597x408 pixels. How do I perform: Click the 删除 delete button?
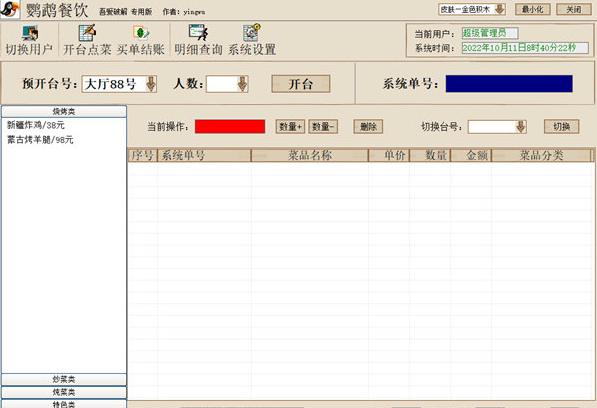pos(368,127)
